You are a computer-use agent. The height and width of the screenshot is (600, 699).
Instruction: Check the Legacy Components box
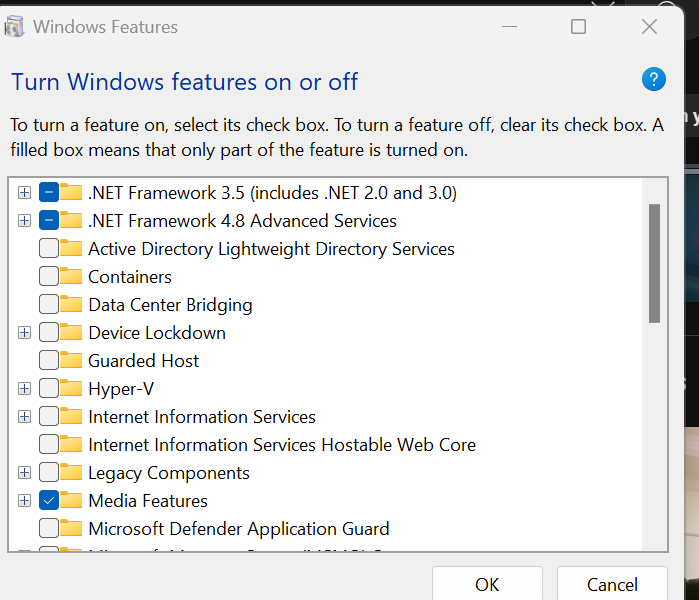[x=49, y=473]
